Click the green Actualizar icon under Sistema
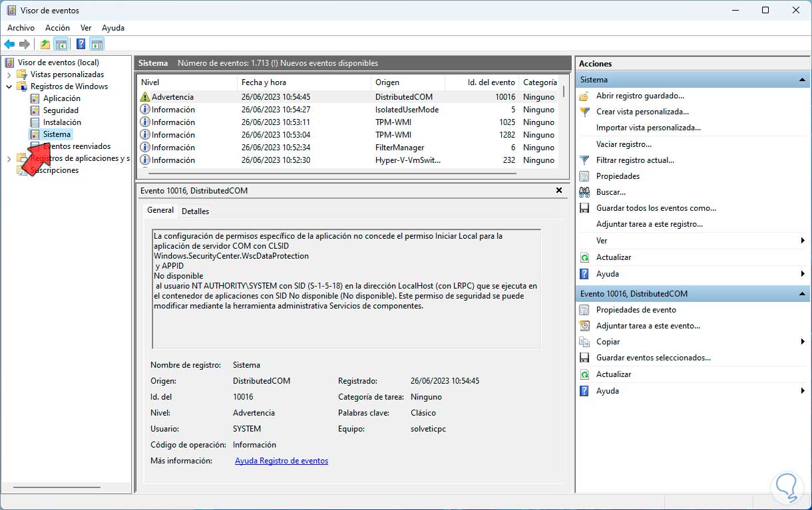The width and height of the screenshot is (812, 510). pos(584,257)
